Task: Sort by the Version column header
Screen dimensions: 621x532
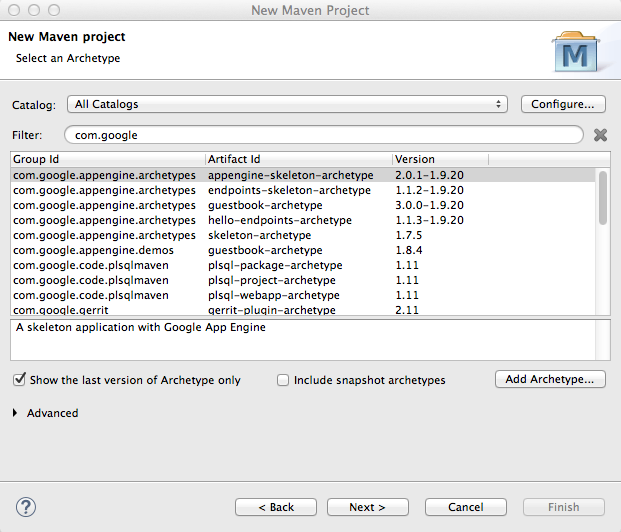Action: 440,159
